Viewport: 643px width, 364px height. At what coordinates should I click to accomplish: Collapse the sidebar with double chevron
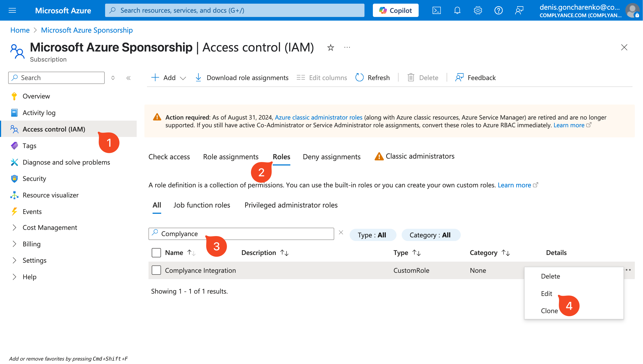[x=128, y=78]
